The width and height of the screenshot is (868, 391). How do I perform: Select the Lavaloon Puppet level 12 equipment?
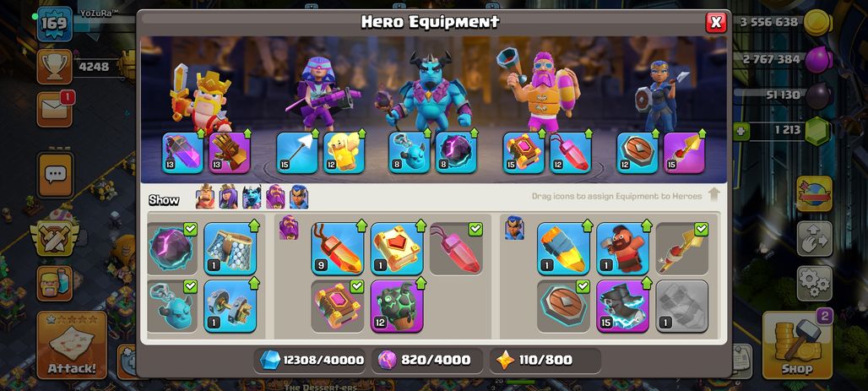pos(397,306)
